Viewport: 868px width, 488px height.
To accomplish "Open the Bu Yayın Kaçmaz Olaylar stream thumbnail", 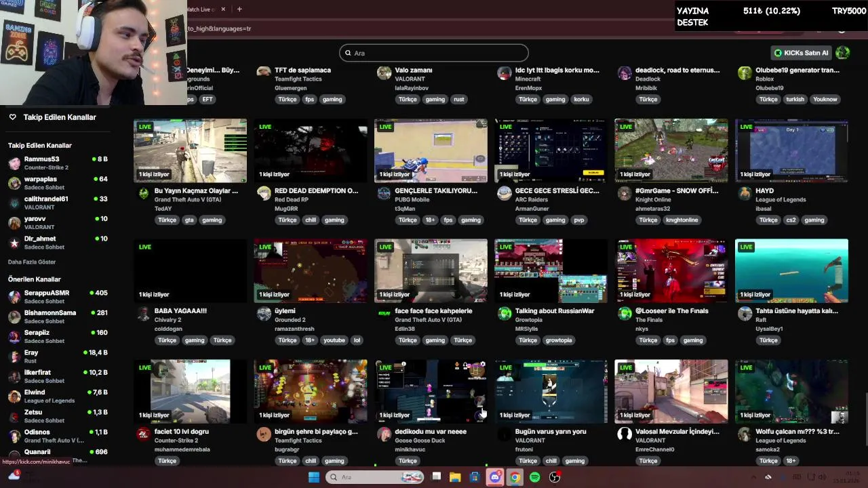I will (x=190, y=150).
